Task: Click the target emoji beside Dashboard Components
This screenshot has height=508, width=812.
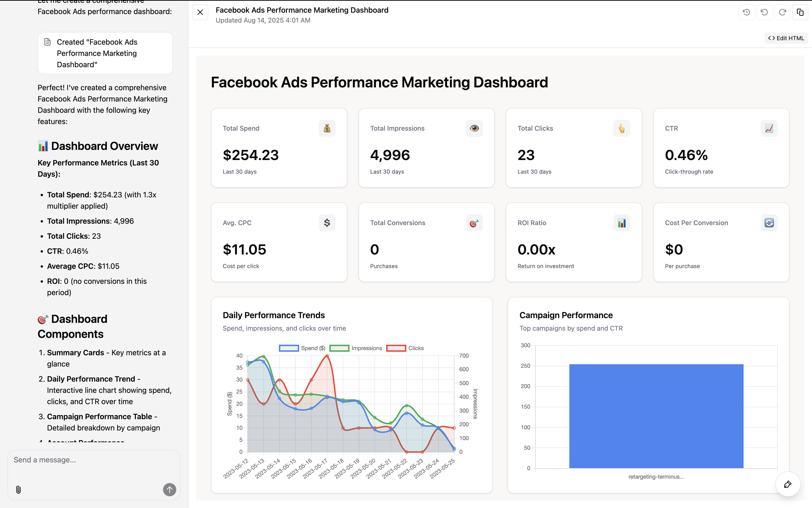Action: [43, 319]
